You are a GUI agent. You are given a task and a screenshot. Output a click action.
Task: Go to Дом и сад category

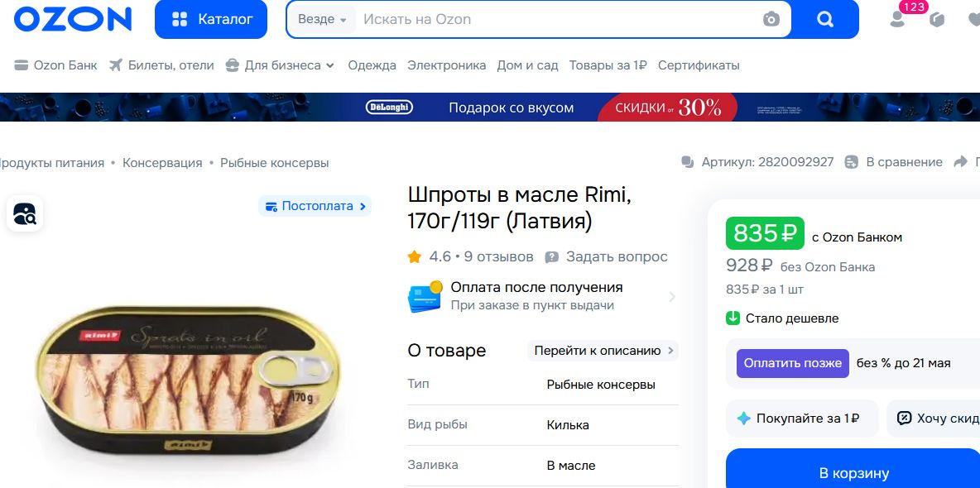click(527, 65)
